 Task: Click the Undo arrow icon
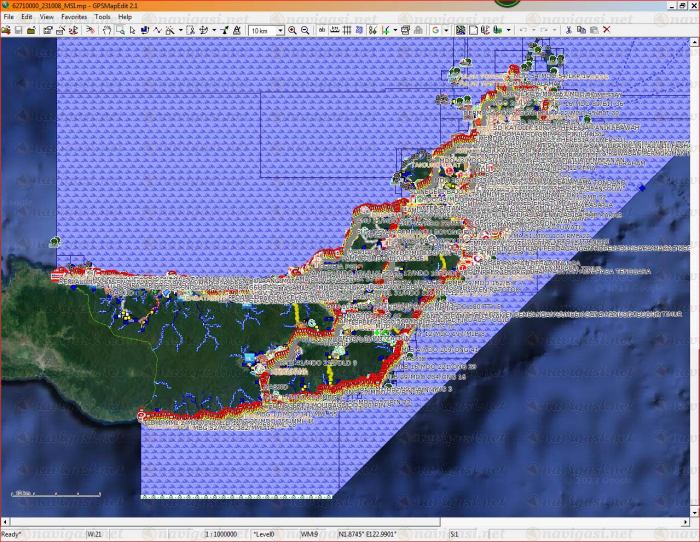tap(521, 31)
